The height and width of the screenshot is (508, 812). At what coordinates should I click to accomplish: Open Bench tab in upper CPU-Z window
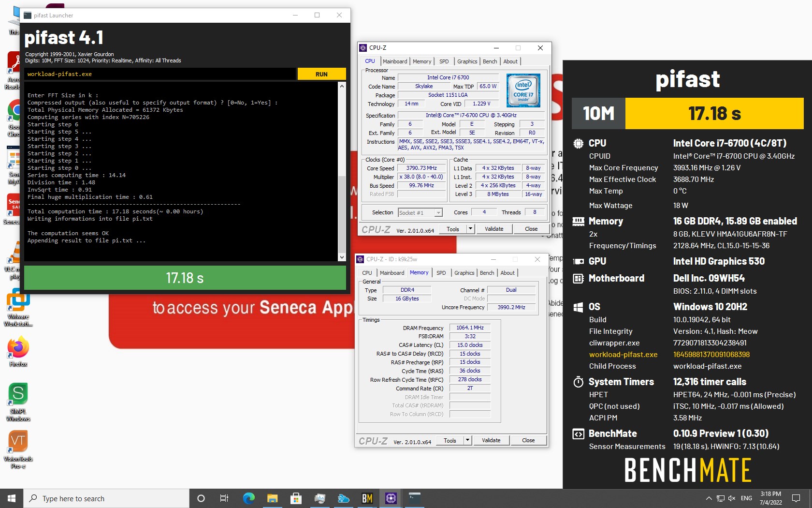click(x=490, y=61)
